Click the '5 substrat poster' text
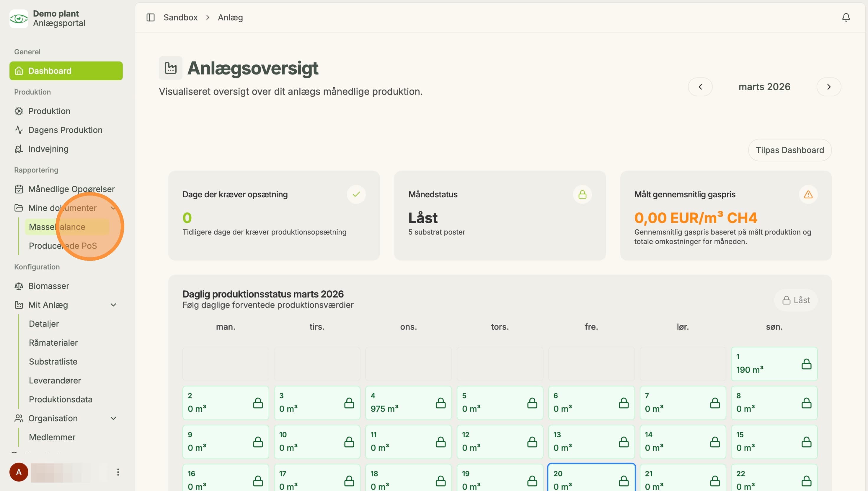Image resolution: width=868 pixels, height=491 pixels. [436, 232]
